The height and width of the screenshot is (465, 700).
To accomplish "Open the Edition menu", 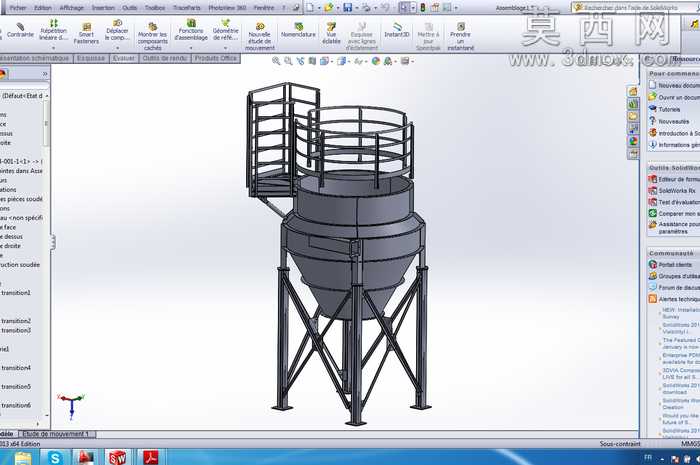I will click(x=43, y=8).
